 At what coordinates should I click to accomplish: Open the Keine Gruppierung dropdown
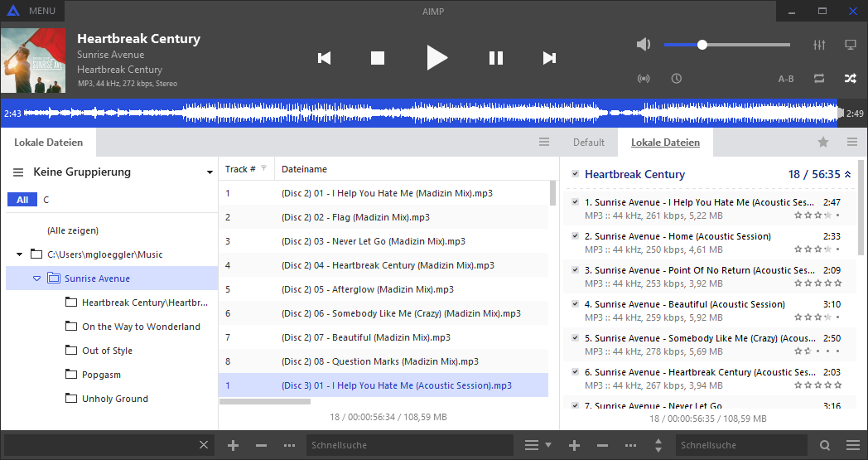210,172
